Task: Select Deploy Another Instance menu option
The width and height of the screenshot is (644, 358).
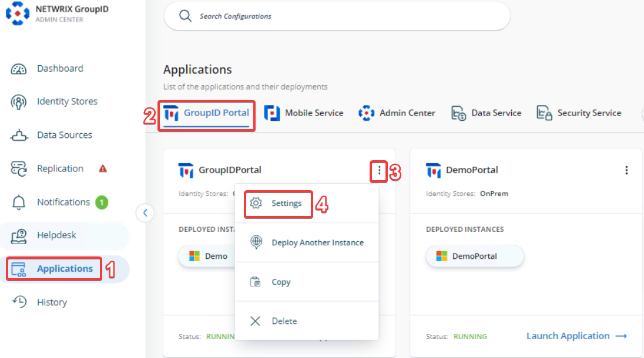Action: pyautogui.click(x=317, y=243)
